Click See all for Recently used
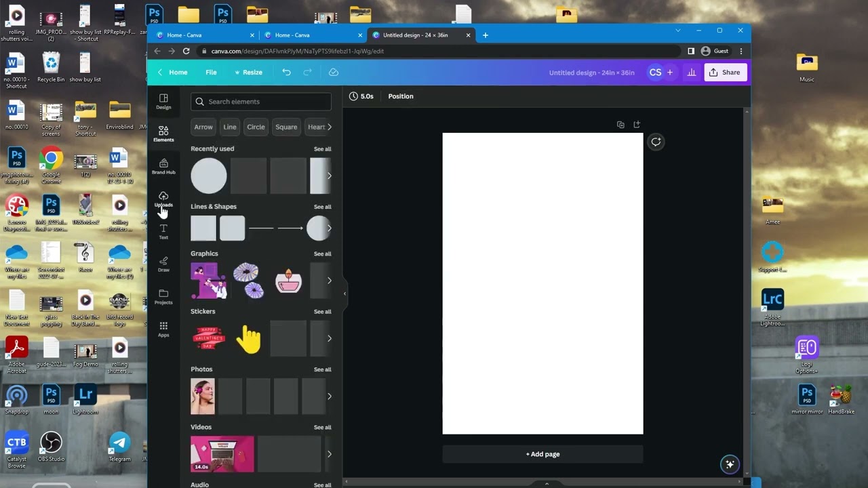868x488 pixels. 323,149
